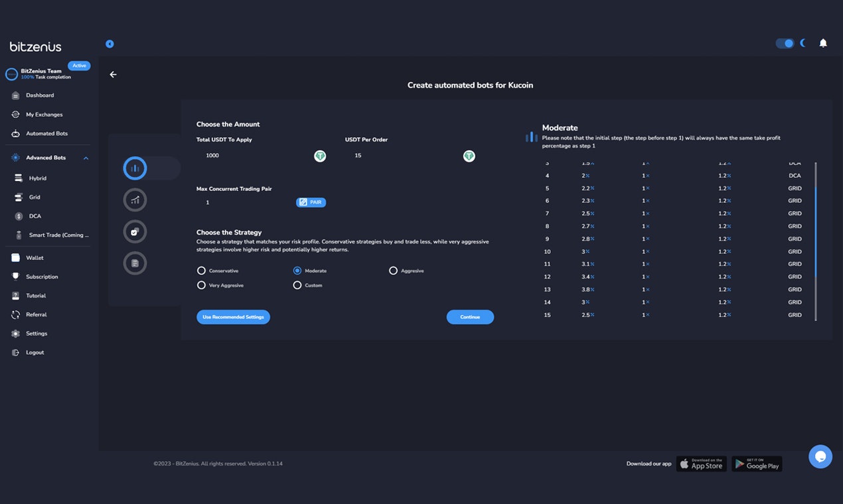This screenshot has height=504, width=843.
Task: Open the Dashboard menu item
Action: (x=40, y=95)
